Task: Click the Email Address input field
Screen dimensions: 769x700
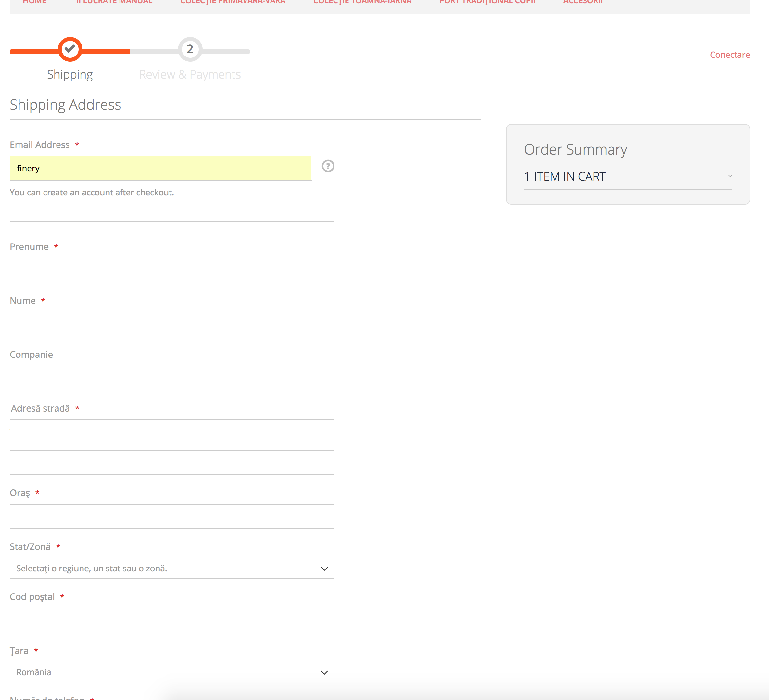Action: (161, 168)
